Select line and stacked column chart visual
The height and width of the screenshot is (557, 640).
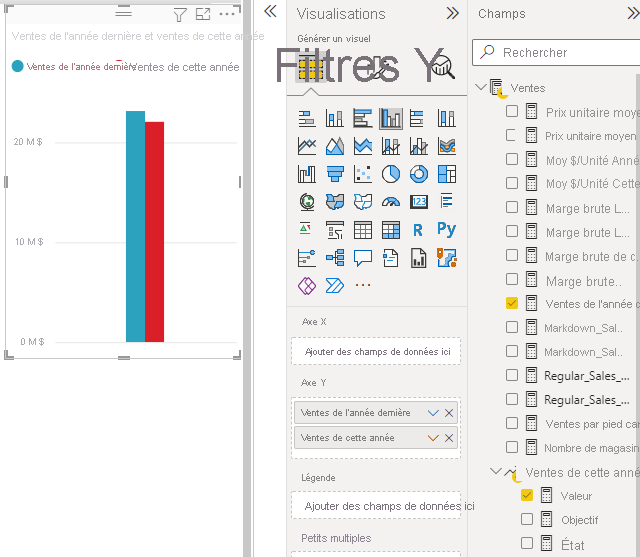[x=391, y=146]
